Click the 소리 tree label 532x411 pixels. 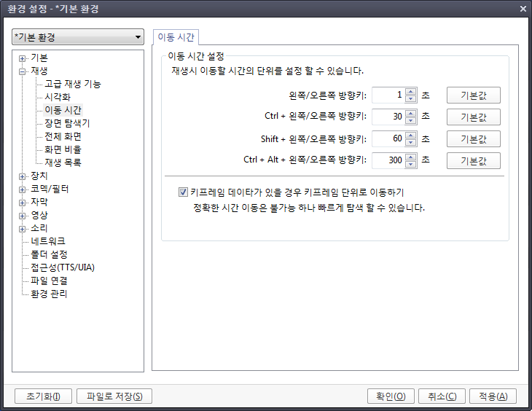click(39, 228)
